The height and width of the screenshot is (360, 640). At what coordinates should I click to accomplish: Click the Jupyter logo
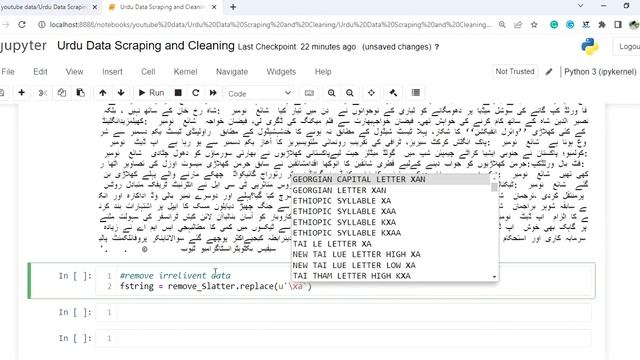click(x=23, y=46)
